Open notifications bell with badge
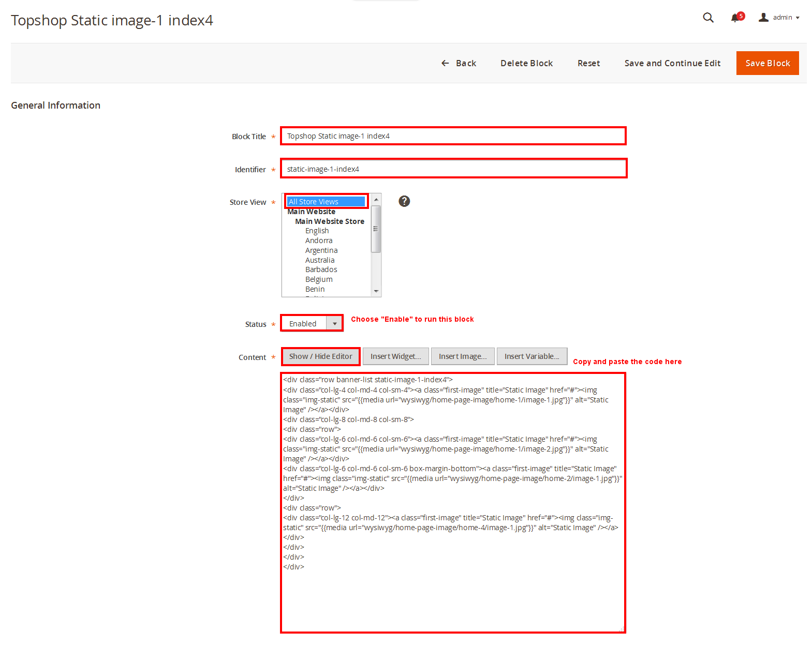Viewport: 812px width, 646px height. [735, 18]
